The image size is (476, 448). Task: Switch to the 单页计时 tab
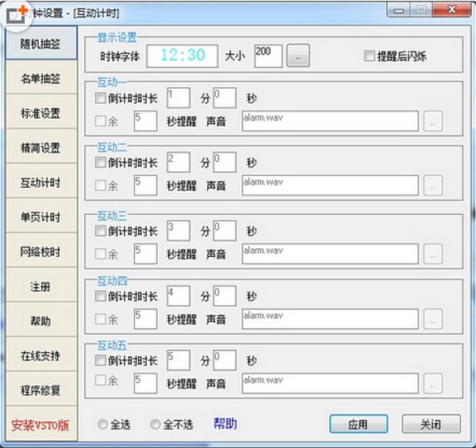coord(41,217)
